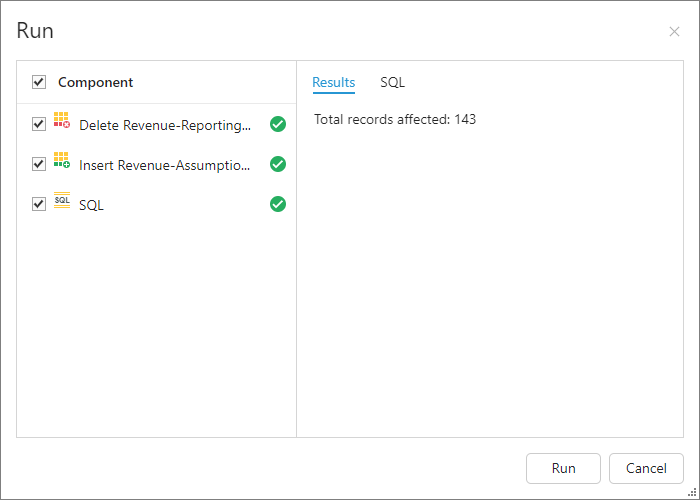Viewport: 700px width, 500px height.
Task: Select the Delete Revenue-Reporting component row
Action: click(165, 125)
